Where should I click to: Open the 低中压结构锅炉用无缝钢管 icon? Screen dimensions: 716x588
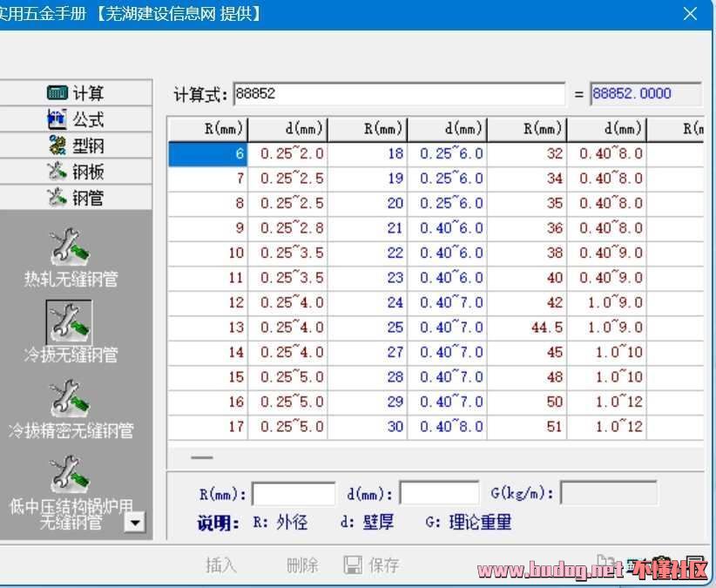pyautogui.click(x=70, y=475)
